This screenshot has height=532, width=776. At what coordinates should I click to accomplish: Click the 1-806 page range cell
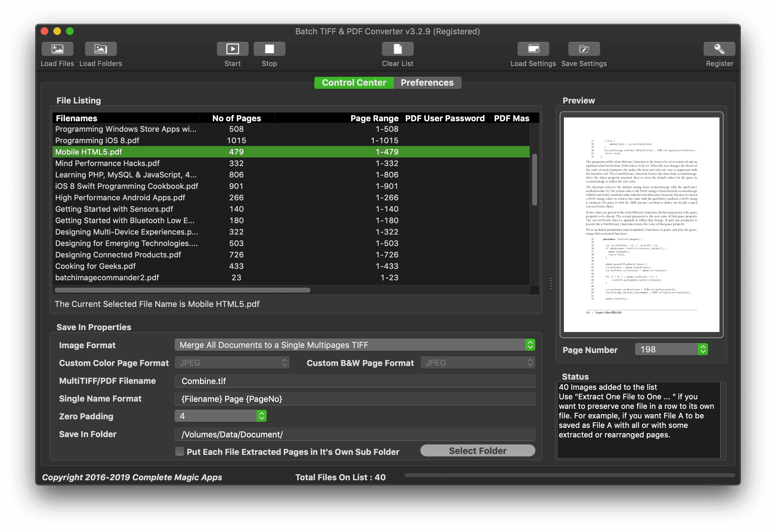[387, 175]
